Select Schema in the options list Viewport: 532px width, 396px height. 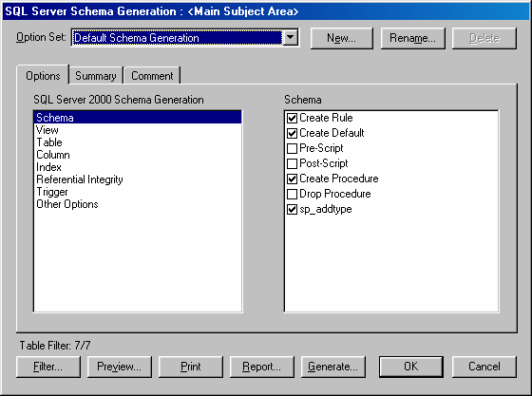tap(138, 118)
